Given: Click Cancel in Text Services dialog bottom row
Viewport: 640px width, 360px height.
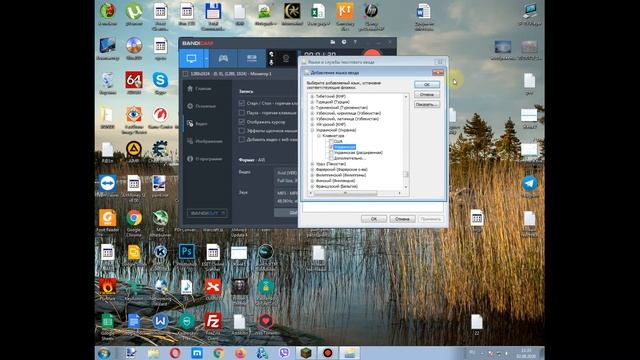Looking at the screenshot, I should coord(402,219).
